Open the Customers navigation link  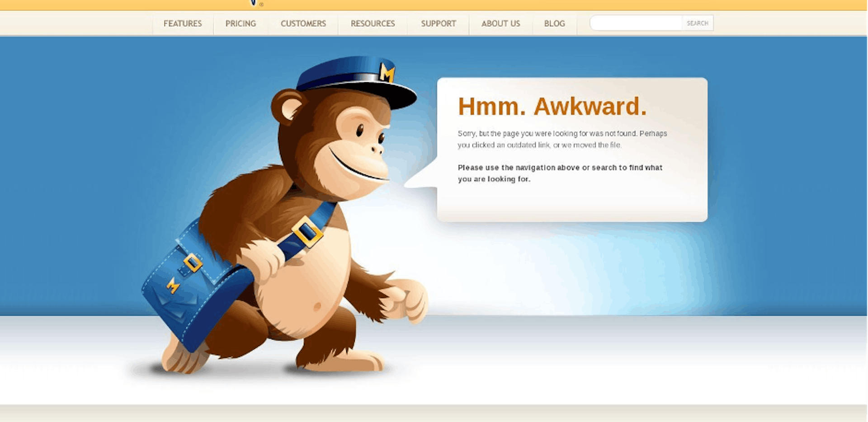(303, 23)
